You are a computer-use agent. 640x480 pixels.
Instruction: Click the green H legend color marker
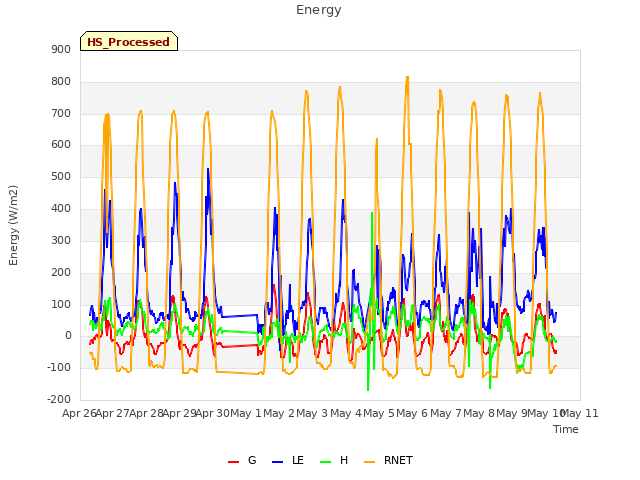coord(325,462)
